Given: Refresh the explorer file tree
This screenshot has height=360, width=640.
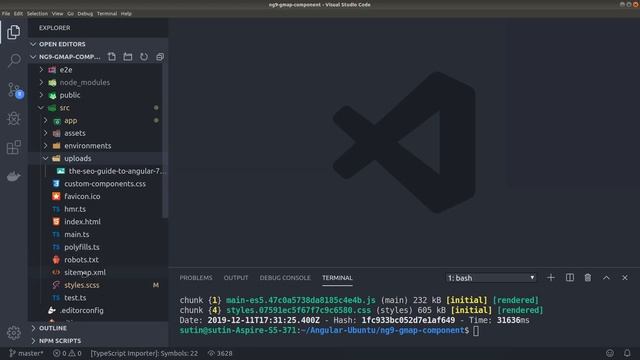Looking at the screenshot, I should tap(144, 57).
